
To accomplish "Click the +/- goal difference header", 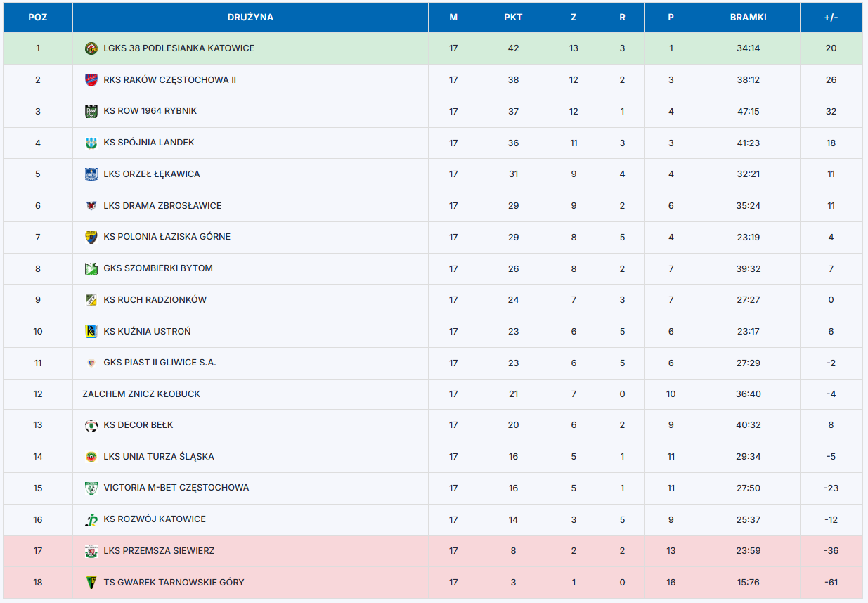I will [x=831, y=18].
